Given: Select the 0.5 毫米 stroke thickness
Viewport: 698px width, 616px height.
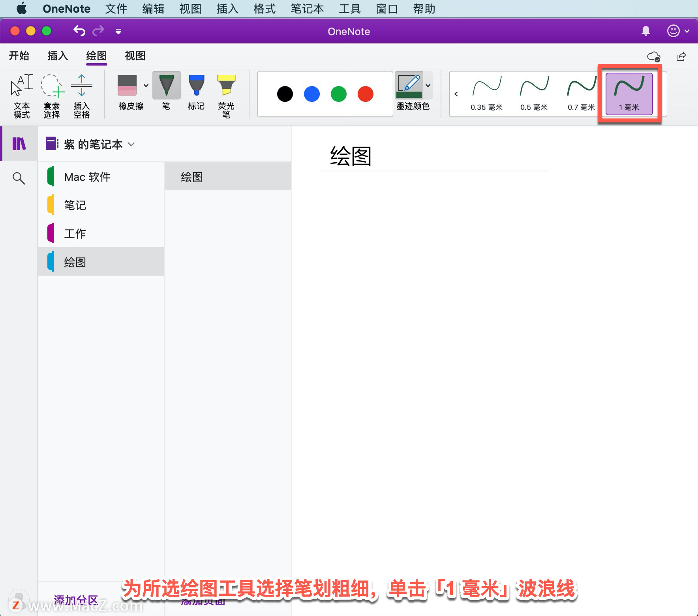Looking at the screenshot, I should click(534, 94).
